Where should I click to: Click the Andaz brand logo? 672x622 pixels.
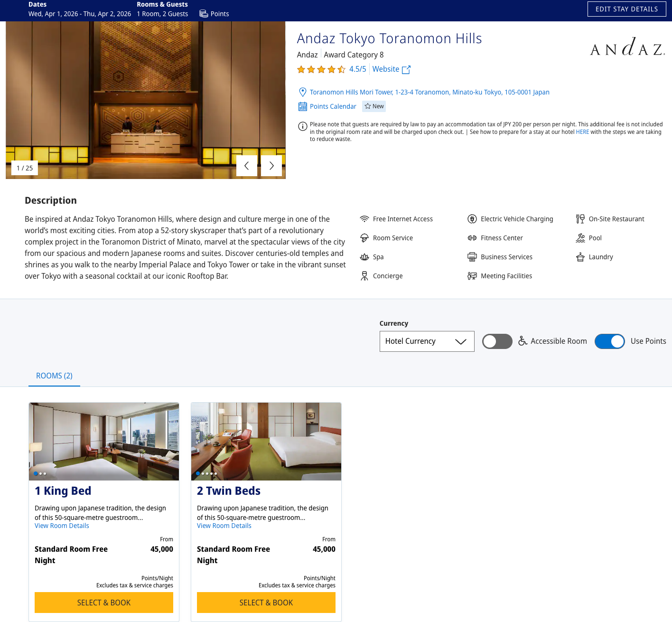click(627, 46)
